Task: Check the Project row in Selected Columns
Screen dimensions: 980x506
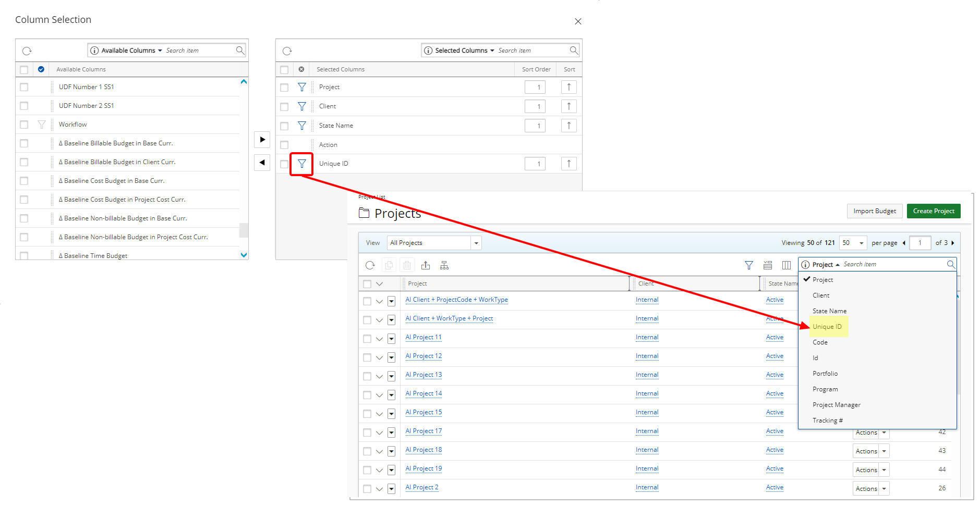Action: [284, 88]
